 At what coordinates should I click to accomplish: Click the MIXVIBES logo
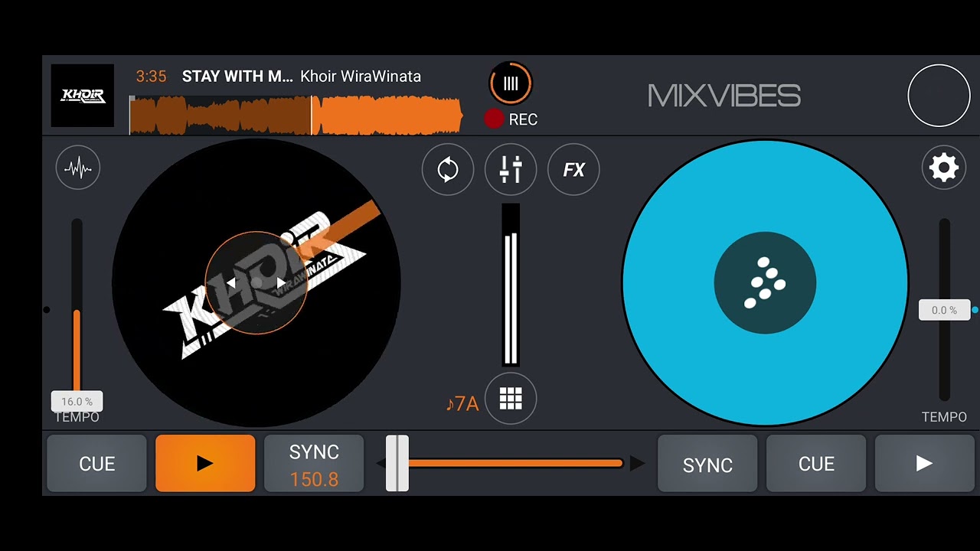pyautogui.click(x=724, y=96)
